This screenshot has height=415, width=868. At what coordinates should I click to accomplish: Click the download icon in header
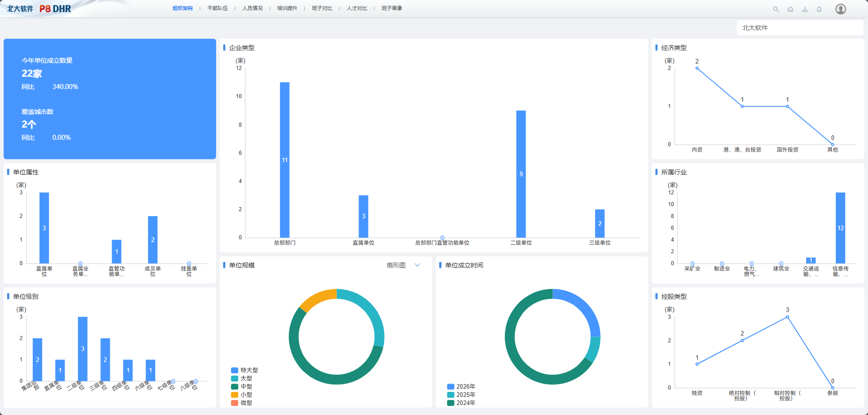click(805, 9)
